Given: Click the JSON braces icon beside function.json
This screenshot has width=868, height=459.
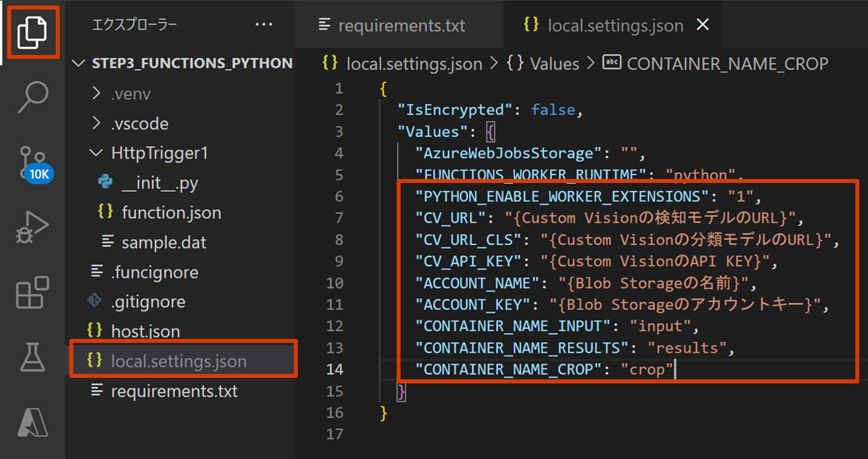Looking at the screenshot, I should pyautogui.click(x=105, y=212).
